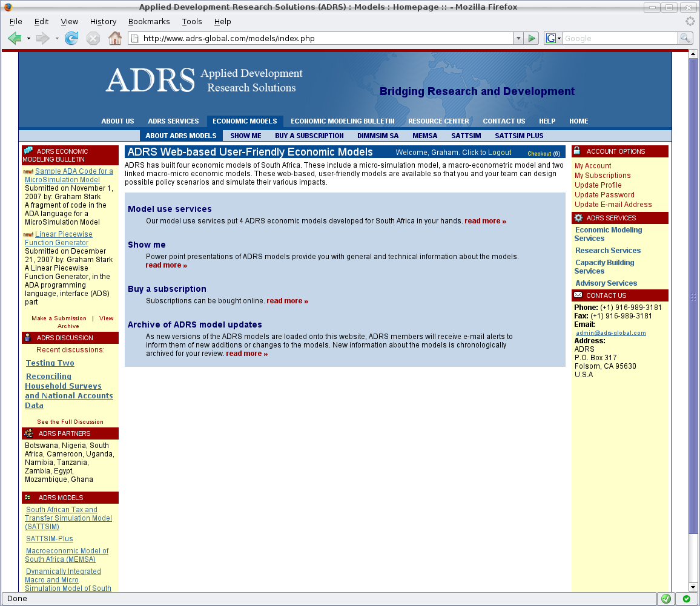Click the Stop loading icon
The image size is (700, 606).
[x=93, y=39]
